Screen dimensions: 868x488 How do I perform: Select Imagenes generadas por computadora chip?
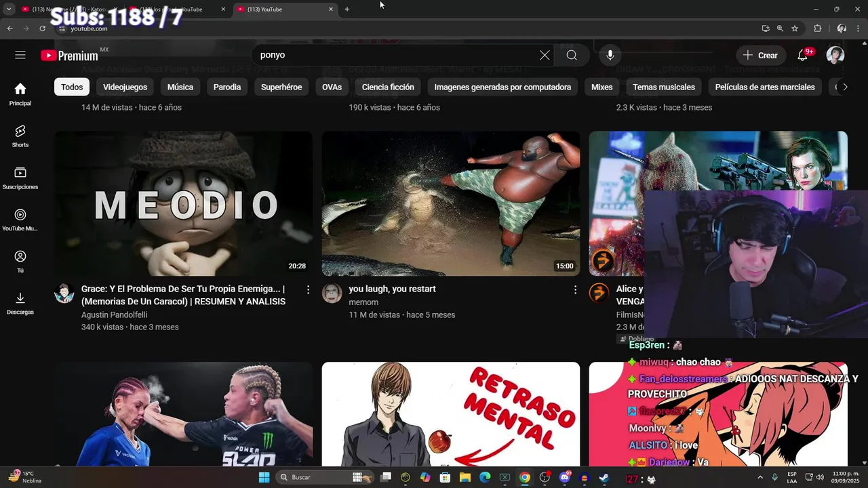pos(502,87)
